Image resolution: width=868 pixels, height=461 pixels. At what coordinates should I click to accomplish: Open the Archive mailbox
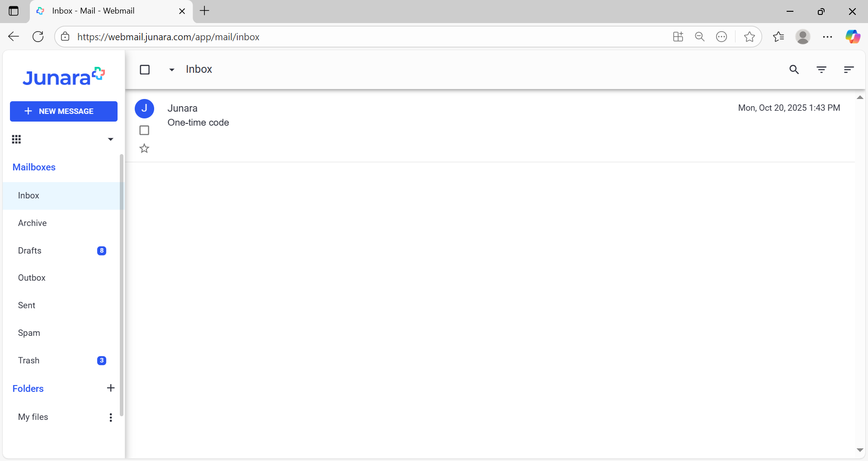pos(61,223)
